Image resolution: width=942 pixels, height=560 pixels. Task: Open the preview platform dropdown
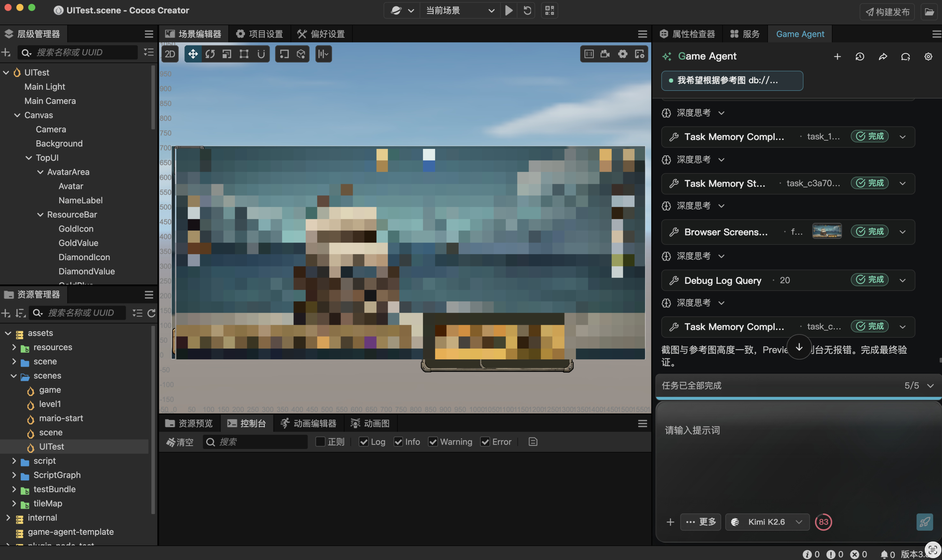pos(402,10)
